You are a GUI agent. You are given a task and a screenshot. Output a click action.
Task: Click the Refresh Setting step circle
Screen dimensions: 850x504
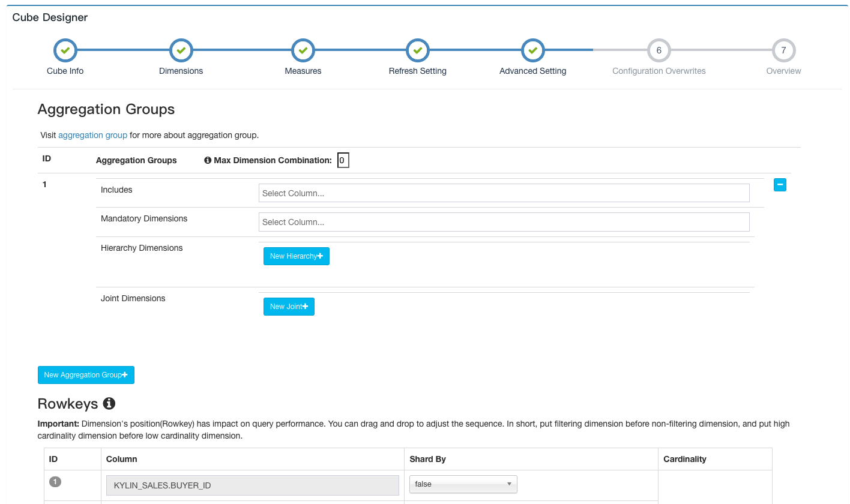[x=417, y=50]
